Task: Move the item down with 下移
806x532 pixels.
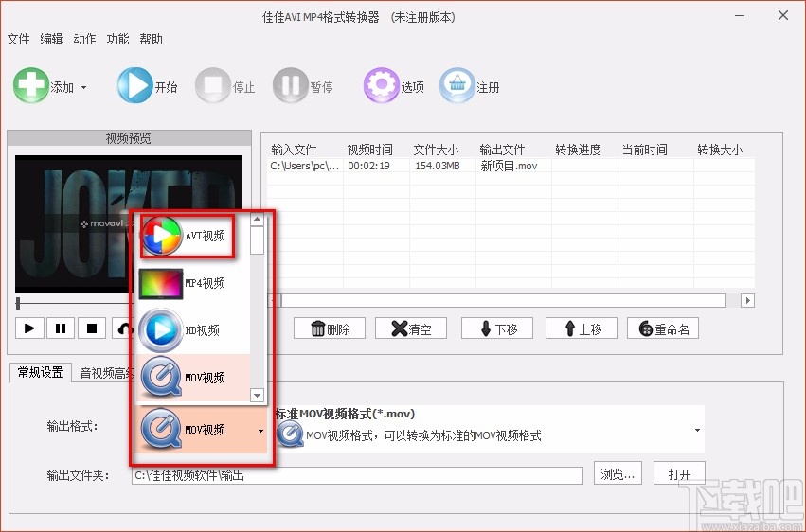Action: point(497,328)
